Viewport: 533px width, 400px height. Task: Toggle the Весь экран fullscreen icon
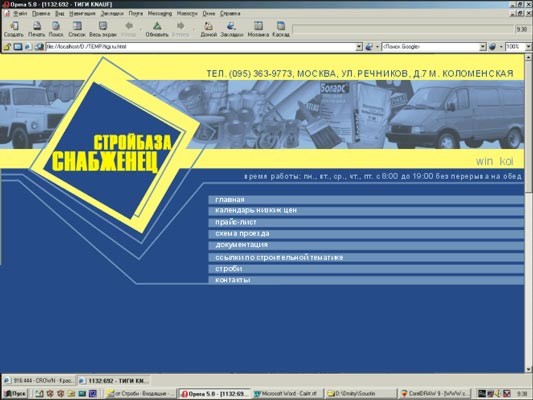103,29
